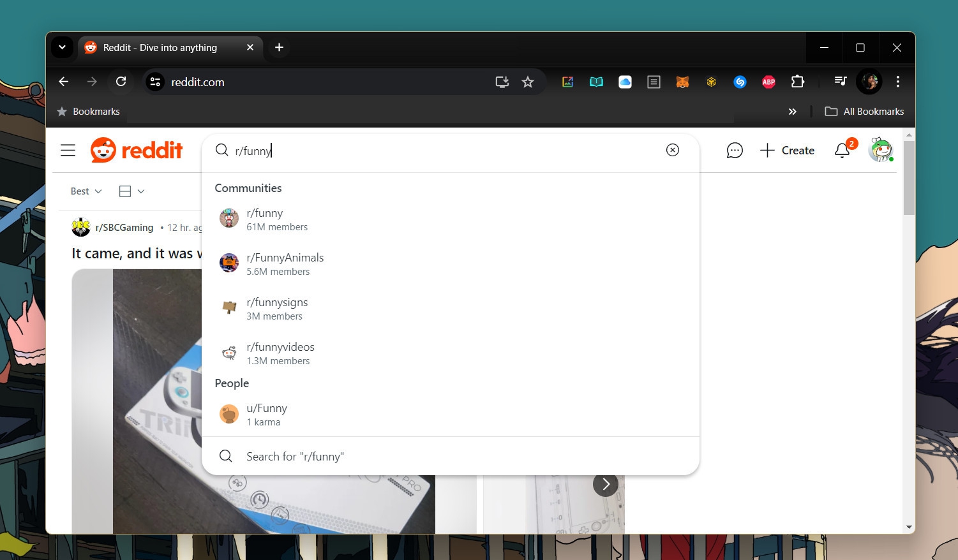The width and height of the screenshot is (958, 560).
Task: Open the tab search dropdown
Action: tap(62, 47)
